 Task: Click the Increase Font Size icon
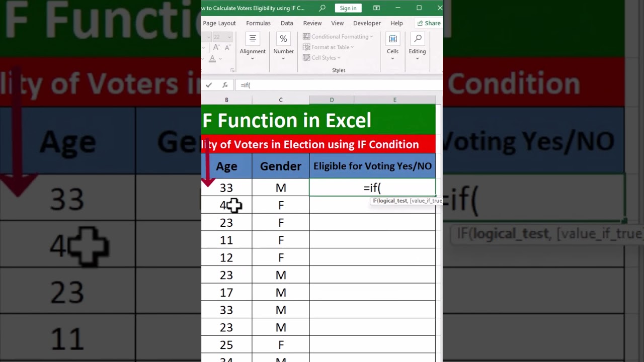pyautogui.click(x=216, y=47)
